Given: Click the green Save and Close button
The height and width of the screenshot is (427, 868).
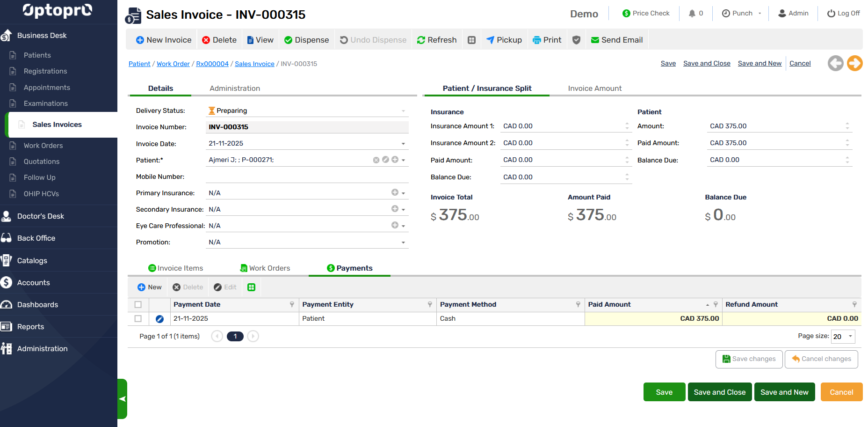Looking at the screenshot, I should (719, 392).
